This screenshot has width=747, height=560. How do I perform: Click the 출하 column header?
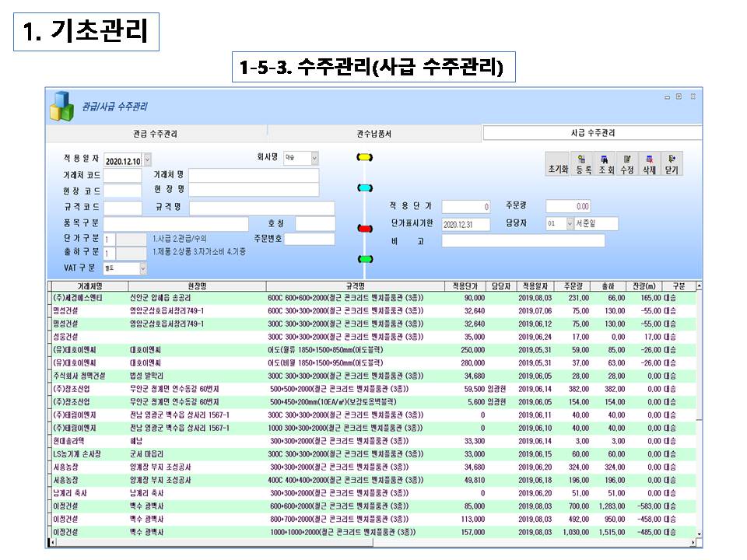(x=608, y=286)
